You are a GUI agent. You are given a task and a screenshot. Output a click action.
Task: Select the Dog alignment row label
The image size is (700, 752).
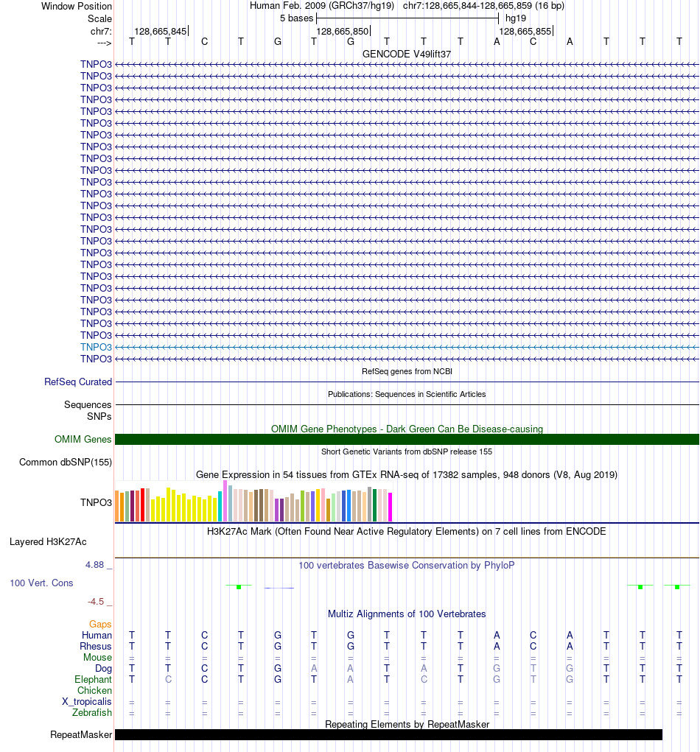point(103,668)
